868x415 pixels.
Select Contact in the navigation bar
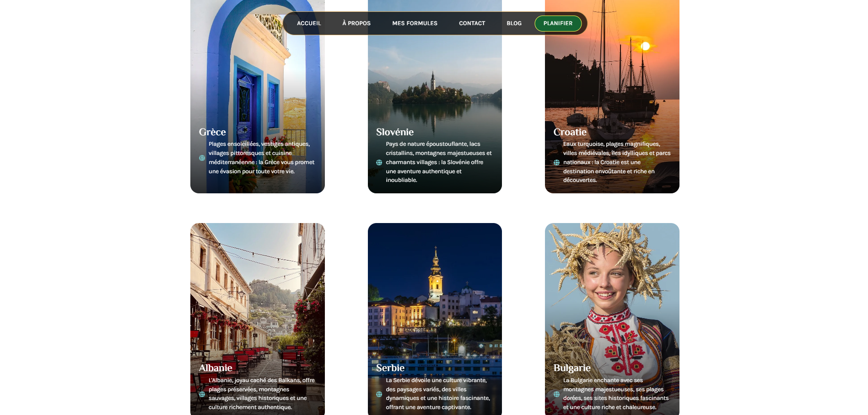472,23
